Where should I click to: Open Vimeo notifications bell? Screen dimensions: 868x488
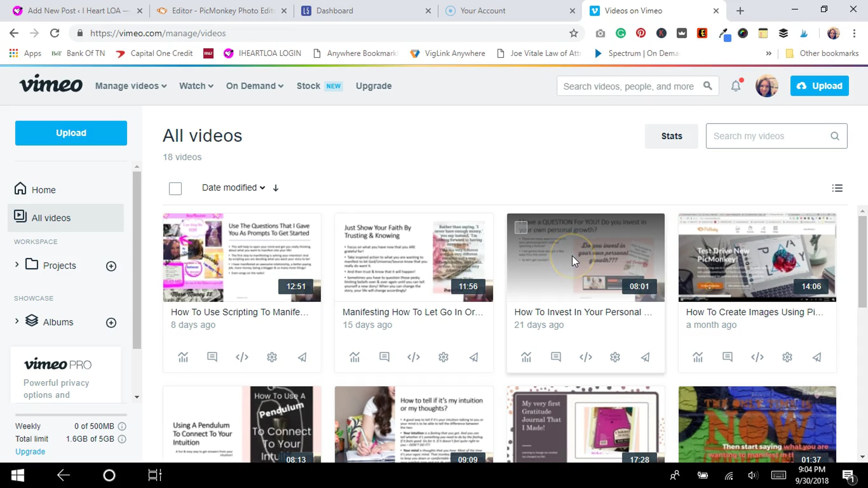click(736, 86)
